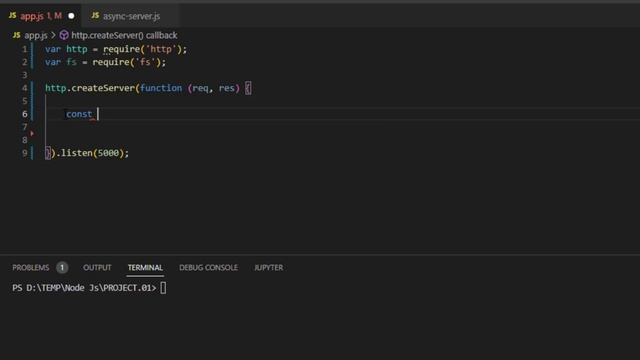Click line number 4 in the gutter
This screenshot has height=360, width=640.
click(24, 88)
